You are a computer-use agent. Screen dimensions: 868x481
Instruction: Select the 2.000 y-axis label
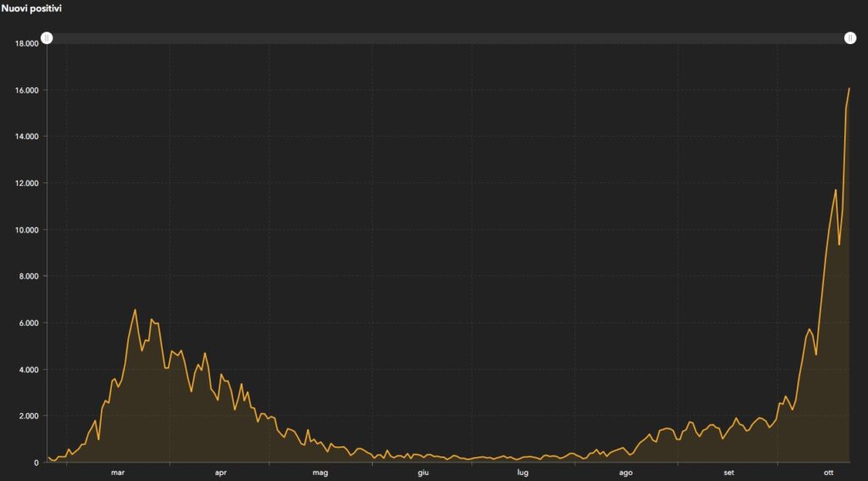point(29,417)
